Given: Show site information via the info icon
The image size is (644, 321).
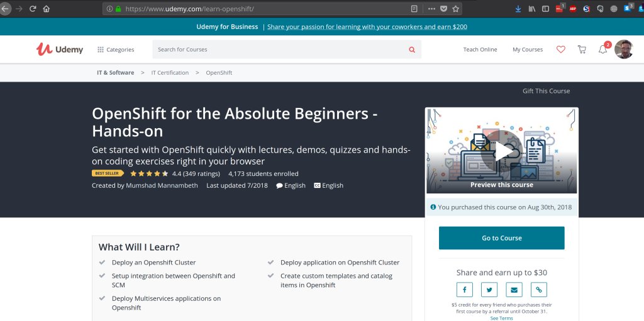Looking at the screenshot, I should click(109, 9).
